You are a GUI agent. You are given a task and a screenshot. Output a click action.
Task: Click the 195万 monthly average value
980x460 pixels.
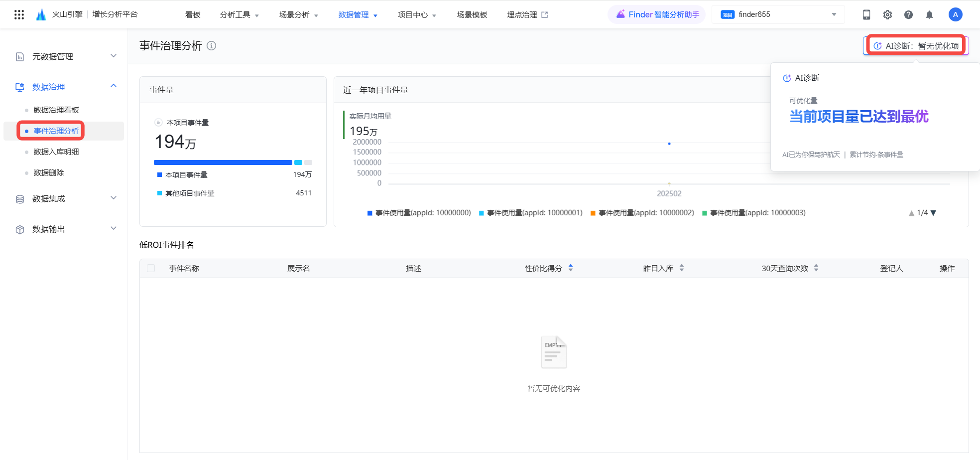(364, 131)
